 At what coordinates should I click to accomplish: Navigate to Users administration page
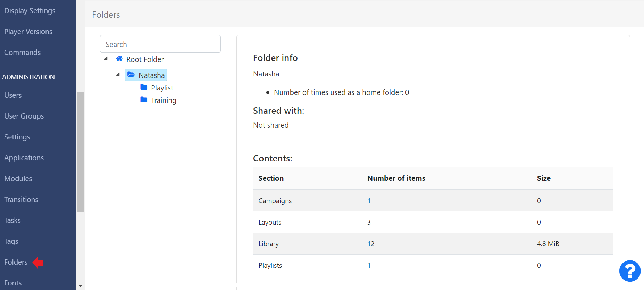tap(13, 95)
